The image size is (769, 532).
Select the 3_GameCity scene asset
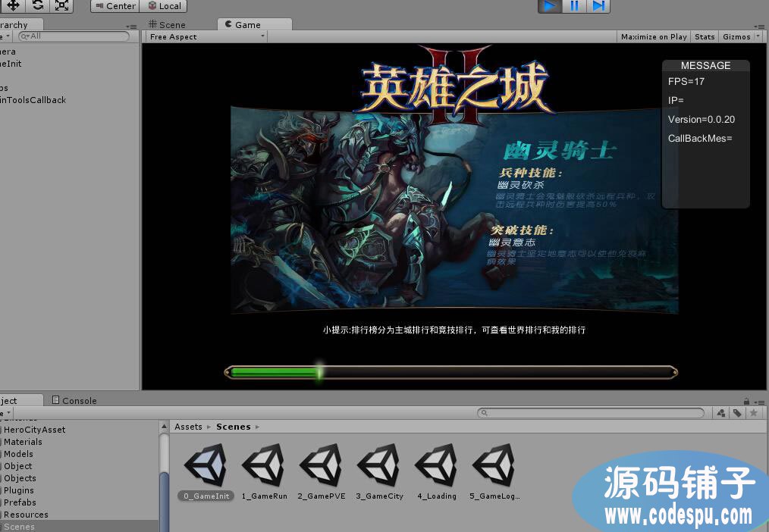(380, 471)
